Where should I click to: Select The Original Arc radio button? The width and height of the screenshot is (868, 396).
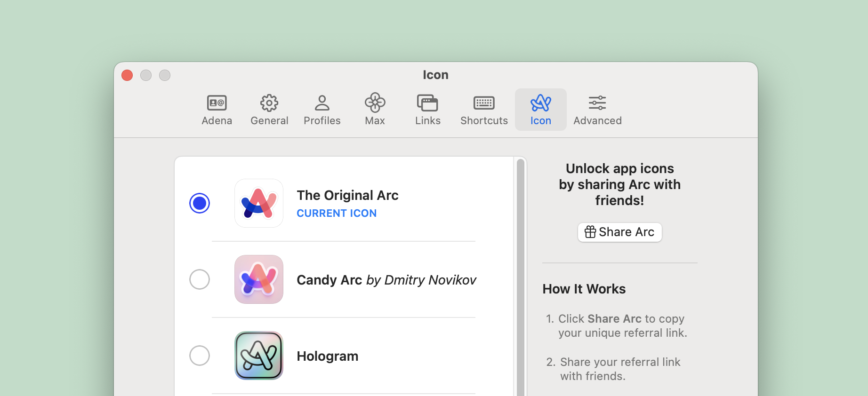[x=200, y=203]
